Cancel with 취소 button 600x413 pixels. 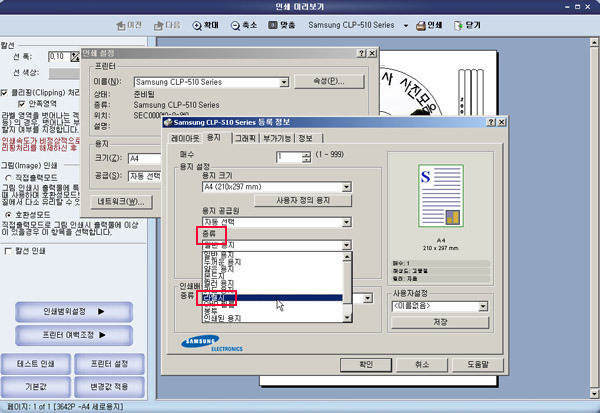[x=422, y=364]
